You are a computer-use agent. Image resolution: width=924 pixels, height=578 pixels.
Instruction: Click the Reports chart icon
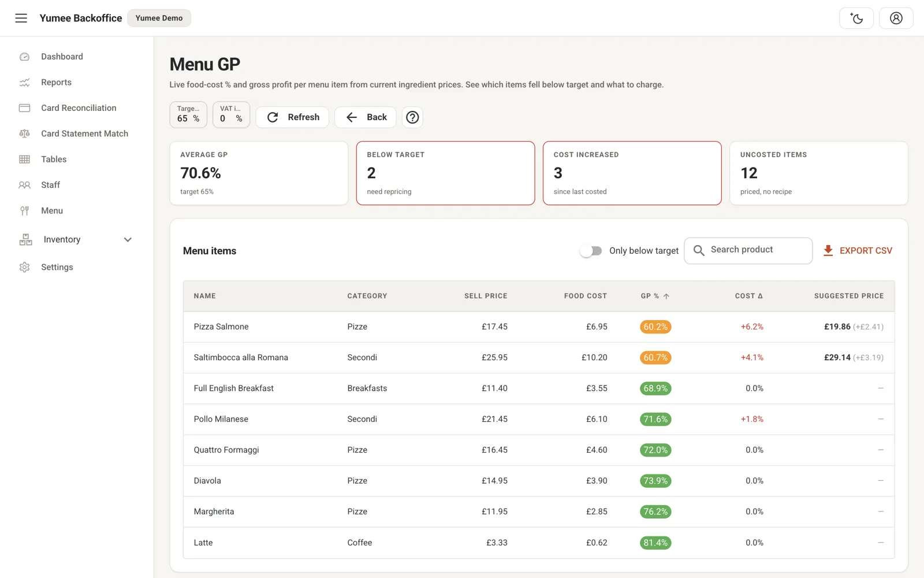coord(24,83)
